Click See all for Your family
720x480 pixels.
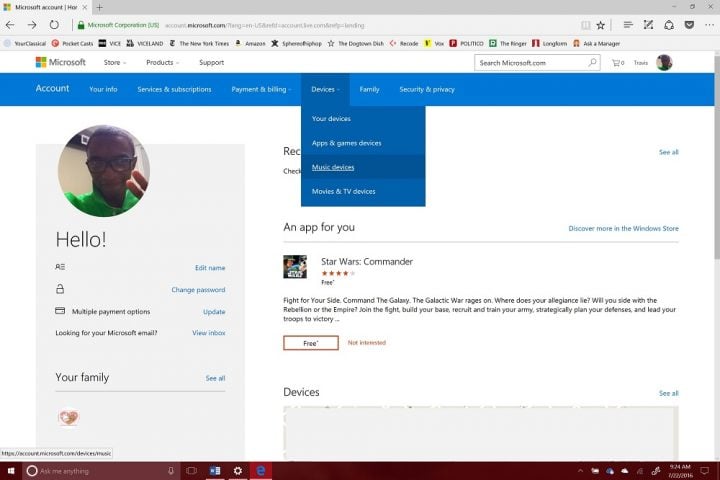click(x=215, y=378)
